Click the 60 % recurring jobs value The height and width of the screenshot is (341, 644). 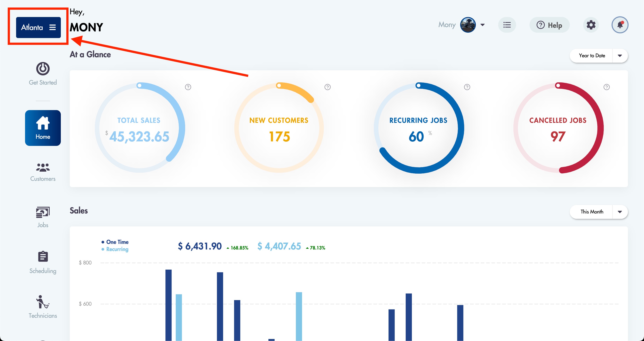(420, 136)
